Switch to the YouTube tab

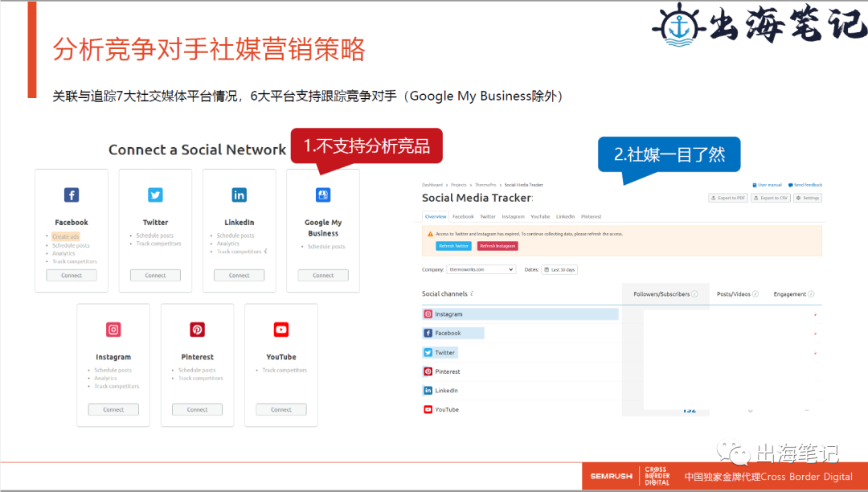(540, 216)
